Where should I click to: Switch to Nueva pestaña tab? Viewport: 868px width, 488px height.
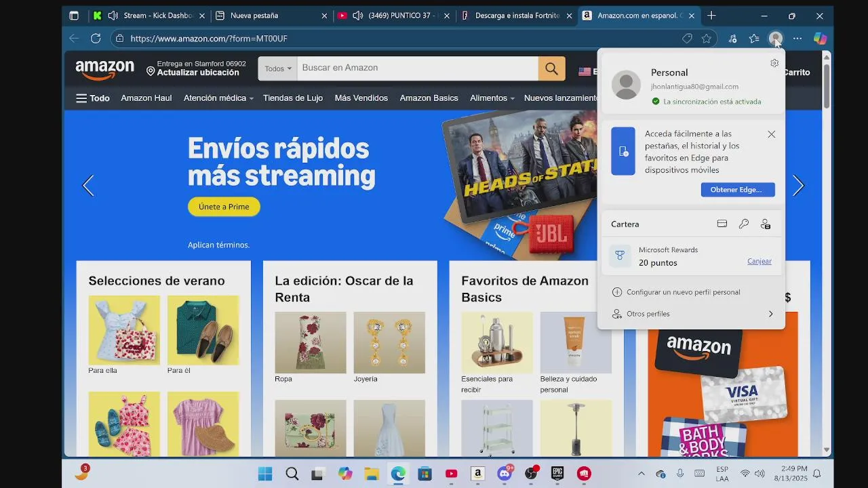pyautogui.click(x=271, y=16)
